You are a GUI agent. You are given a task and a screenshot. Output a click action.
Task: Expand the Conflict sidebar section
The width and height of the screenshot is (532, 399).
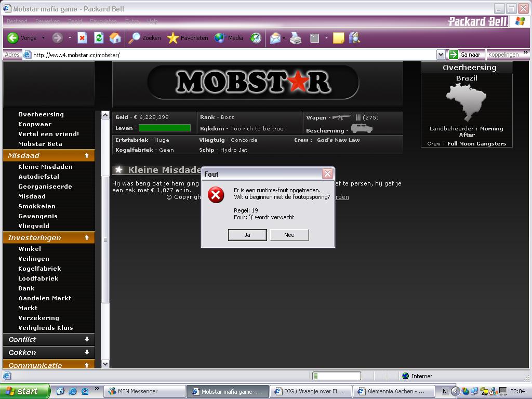click(86, 339)
